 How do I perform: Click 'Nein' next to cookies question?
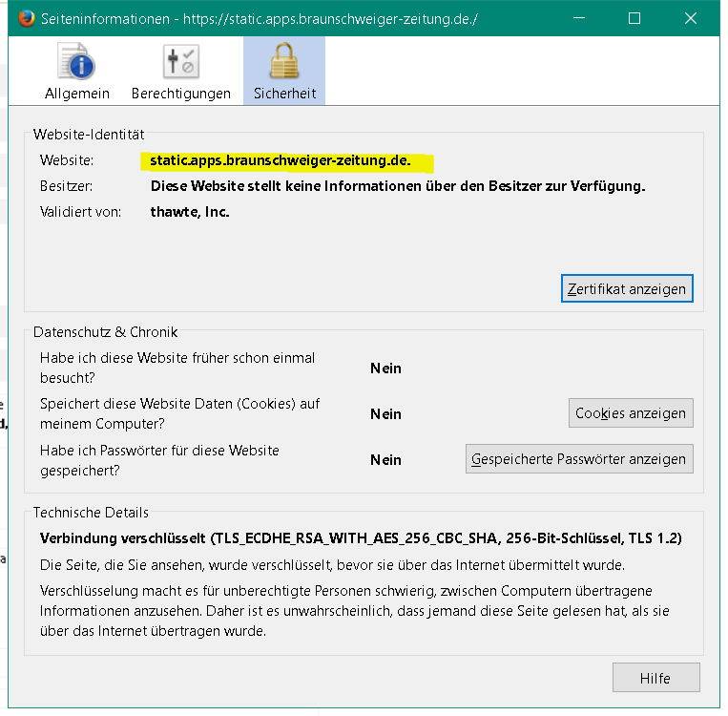coord(385,413)
